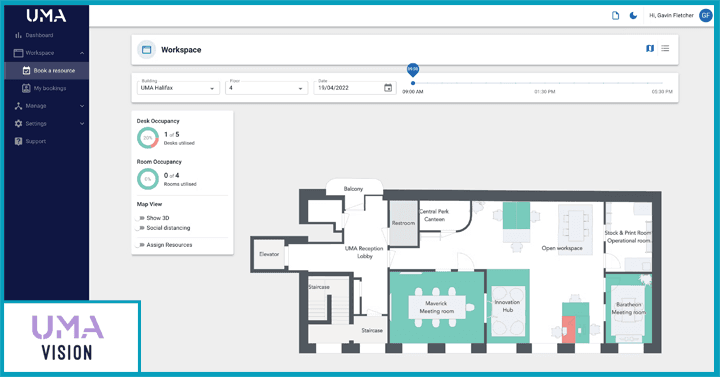Enable the Show 3D toggle
The width and height of the screenshot is (720, 377).
140,218
